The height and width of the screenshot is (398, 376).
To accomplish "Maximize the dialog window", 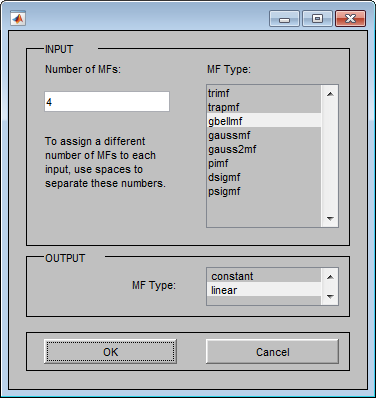I will coord(317,18).
